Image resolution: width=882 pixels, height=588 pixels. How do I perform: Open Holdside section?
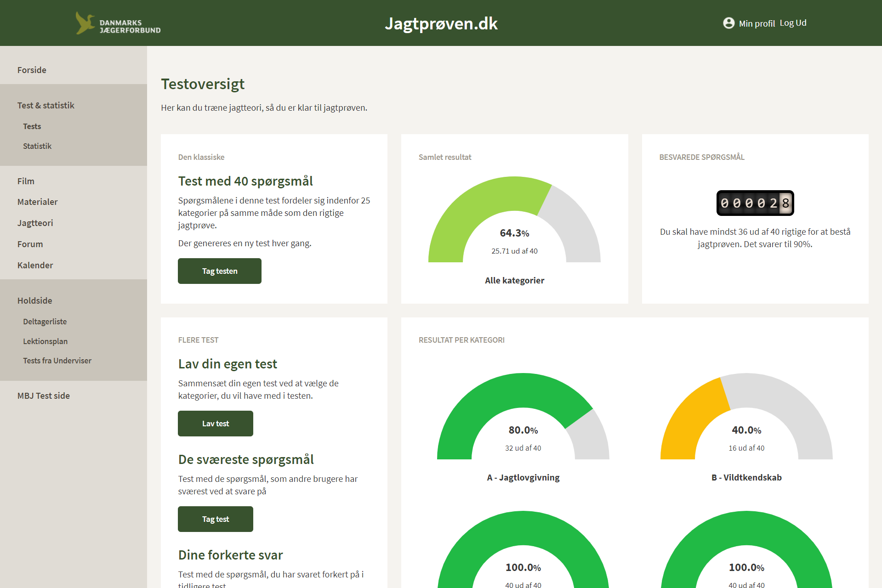coord(35,300)
